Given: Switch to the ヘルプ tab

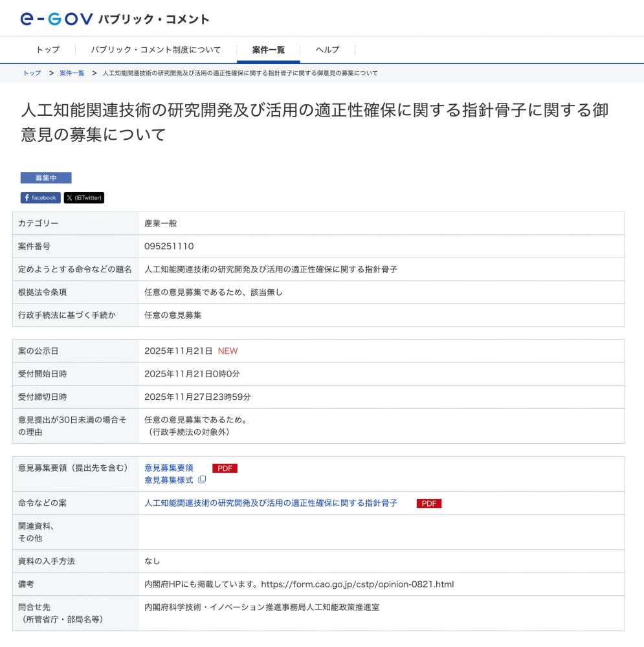Looking at the screenshot, I should pos(326,49).
